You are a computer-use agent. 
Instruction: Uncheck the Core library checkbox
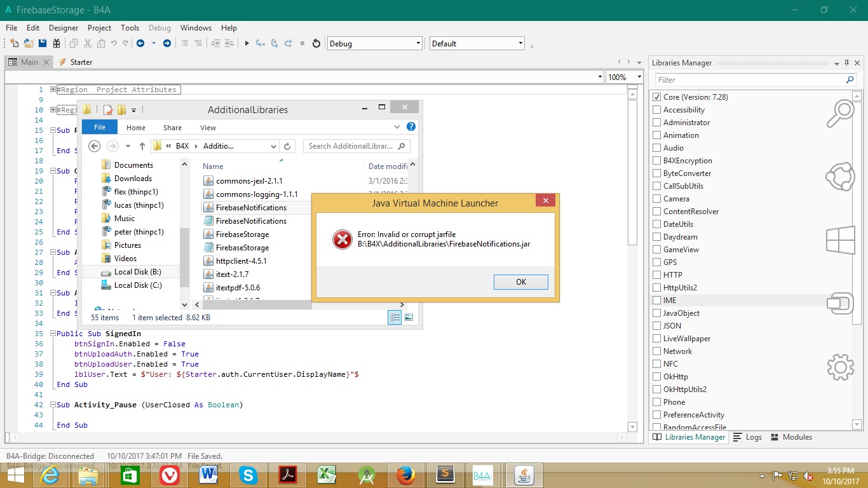pos(657,97)
